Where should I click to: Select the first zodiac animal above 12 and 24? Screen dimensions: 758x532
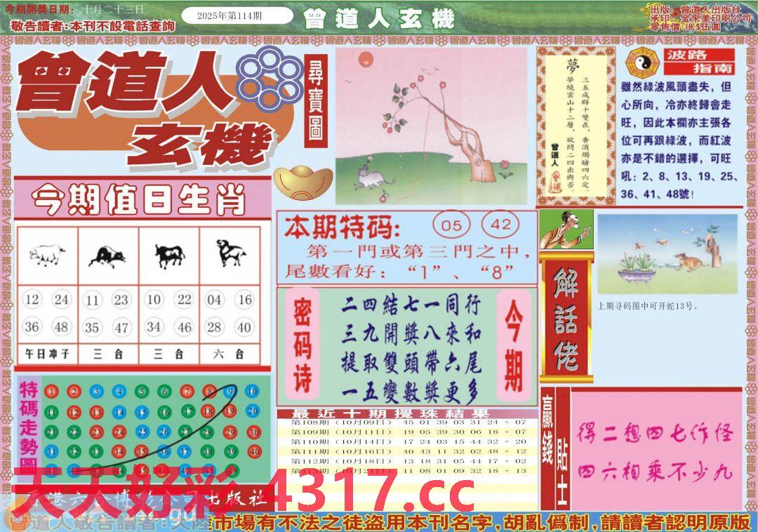(47, 255)
